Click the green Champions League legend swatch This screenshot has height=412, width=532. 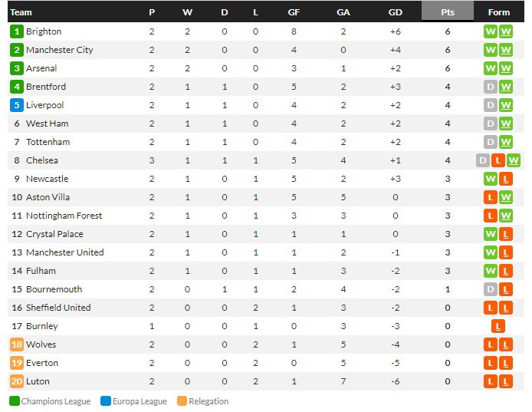coord(15,401)
